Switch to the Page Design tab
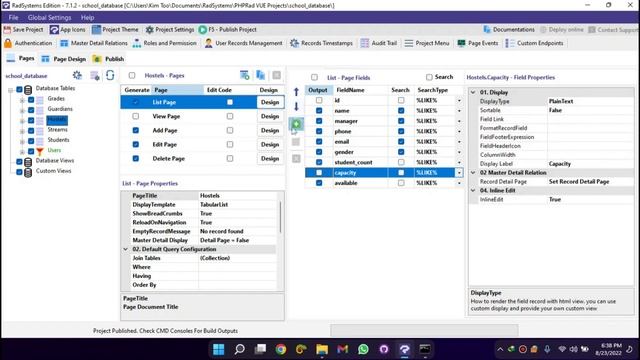 (x=64, y=59)
